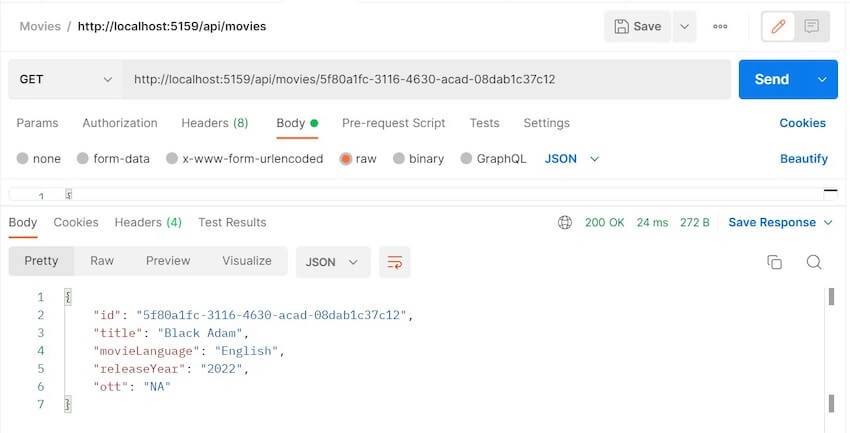Image resolution: width=850 pixels, height=433 pixels.
Task: Open the Cookies link near Send
Action: [x=802, y=123]
